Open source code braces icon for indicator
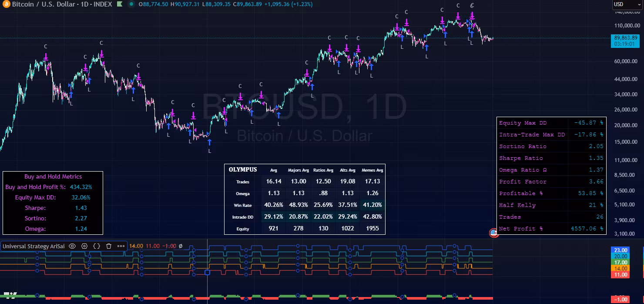Image resolution: width=644 pixels, height=304 pixels. [x=97, y=246]
